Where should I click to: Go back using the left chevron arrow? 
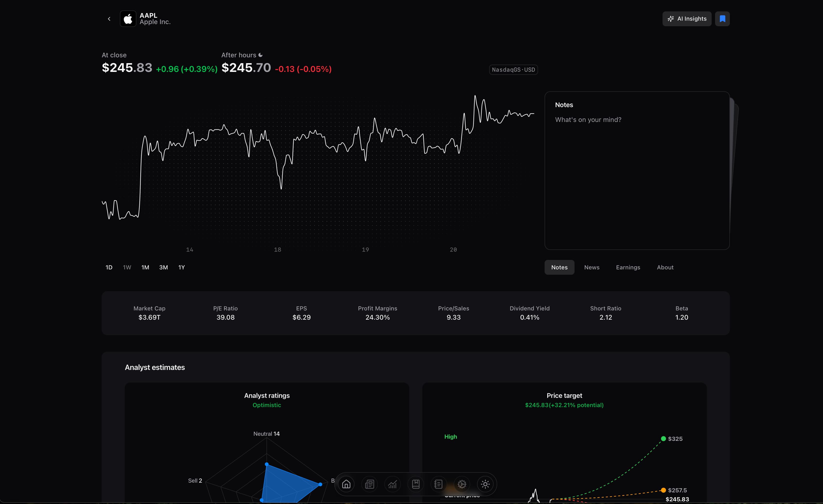pyautogui.click(x=109, y=19)
